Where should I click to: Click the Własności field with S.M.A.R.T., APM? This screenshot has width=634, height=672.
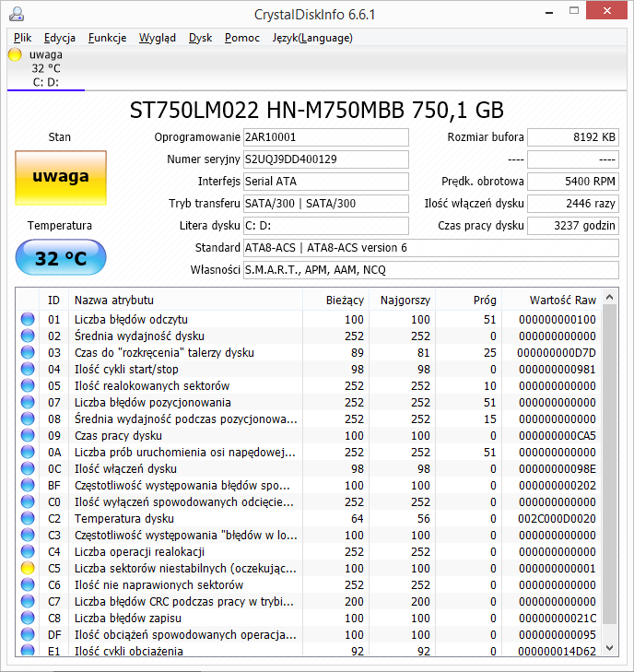tap(431, 270)
